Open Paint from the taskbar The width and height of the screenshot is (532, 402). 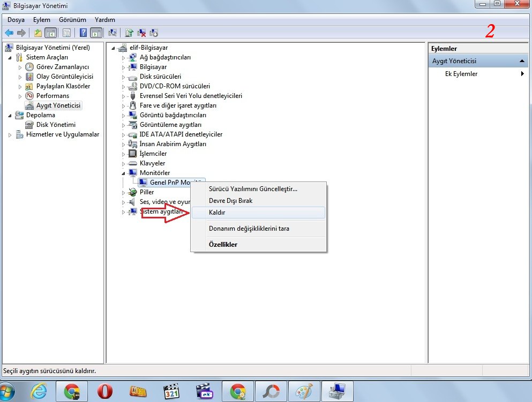click(304, 391)
